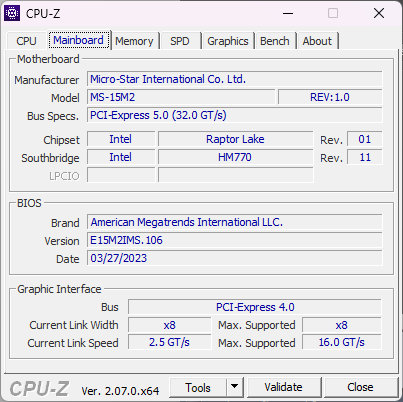Select the SPD tab
Viewport: 403px width, 402px height.
pyautogui.click(x=180, y=41)
